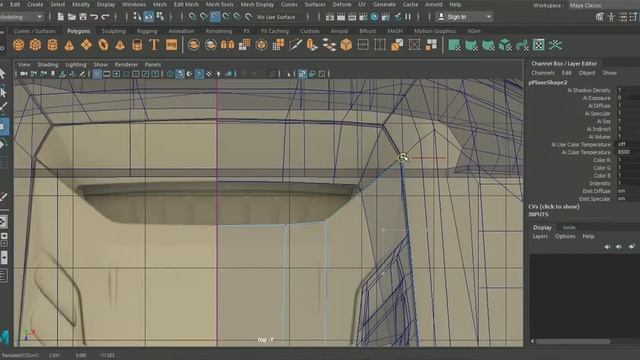Image resolution: width=640 pixels, height=360 pixels.
Task: Click the New Scene file icon
Action: point(60,17)
